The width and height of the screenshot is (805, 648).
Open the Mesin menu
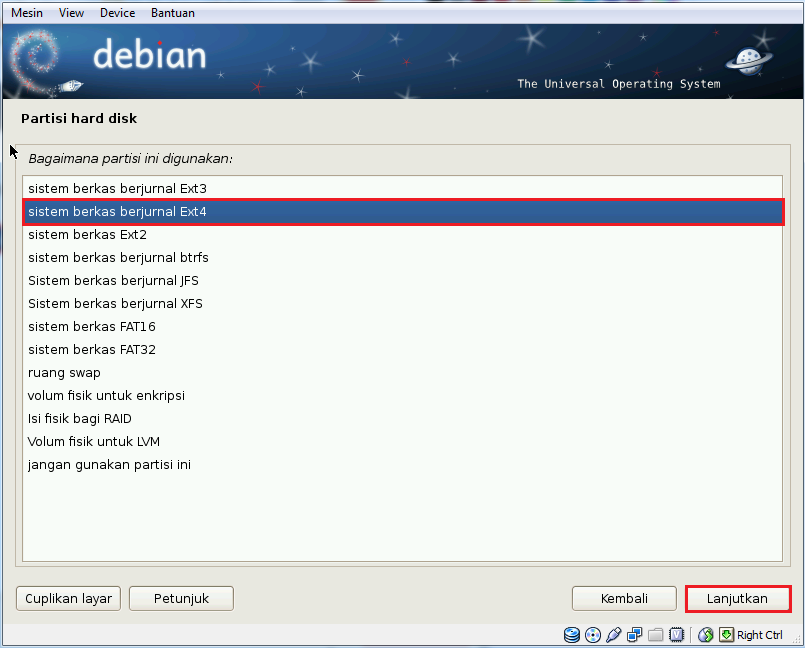tap(26, 13)
